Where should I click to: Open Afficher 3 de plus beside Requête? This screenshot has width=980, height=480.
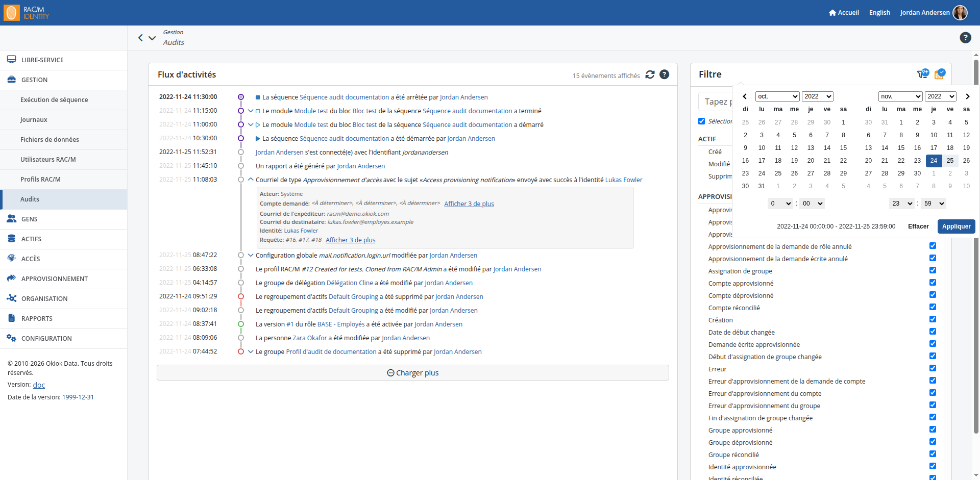tap(350, 240)
